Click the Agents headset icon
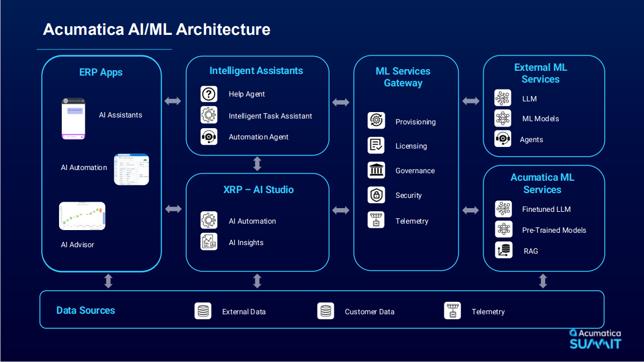Image resolution: width=644 pixels, height=362 pixels. pos(503,139)
